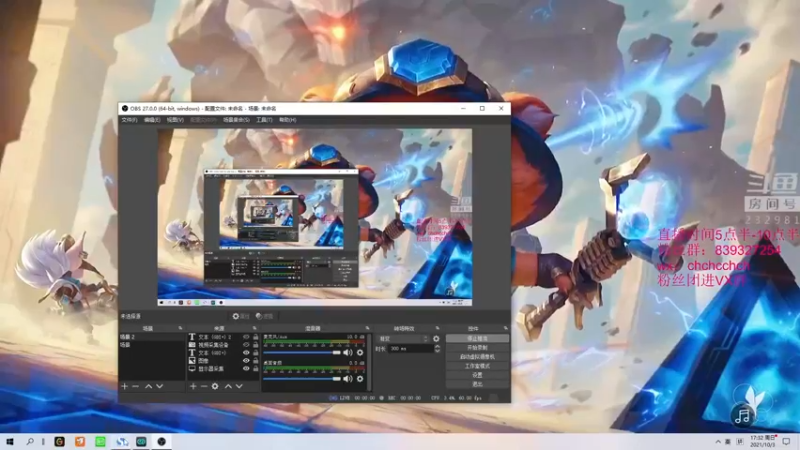Hide the 显示器采集 source

pyautogui.click(x=246, y=368)
